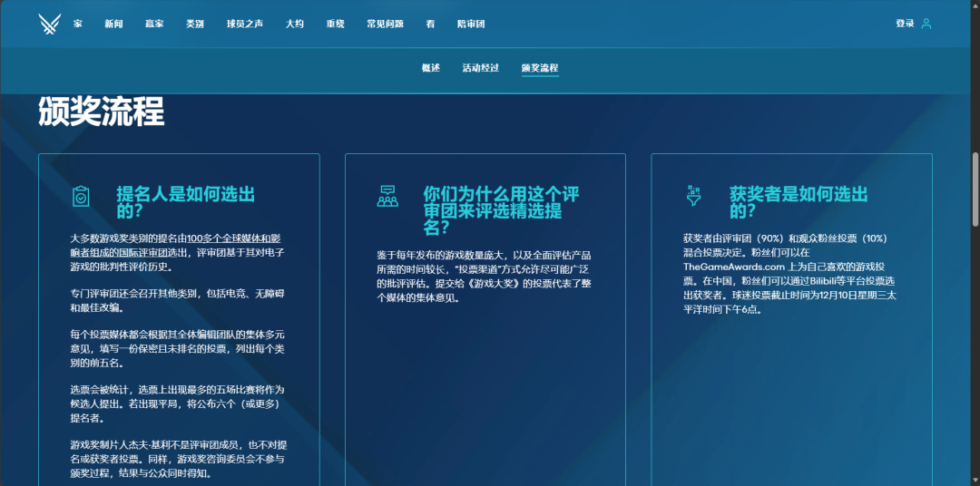
Task: Open the 类别 menu item
Action: 195,24
